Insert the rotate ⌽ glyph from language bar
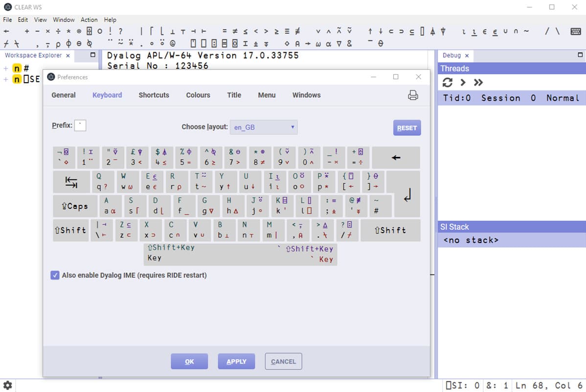The width and height of the screenshot is (586, 392). (68, 44)
